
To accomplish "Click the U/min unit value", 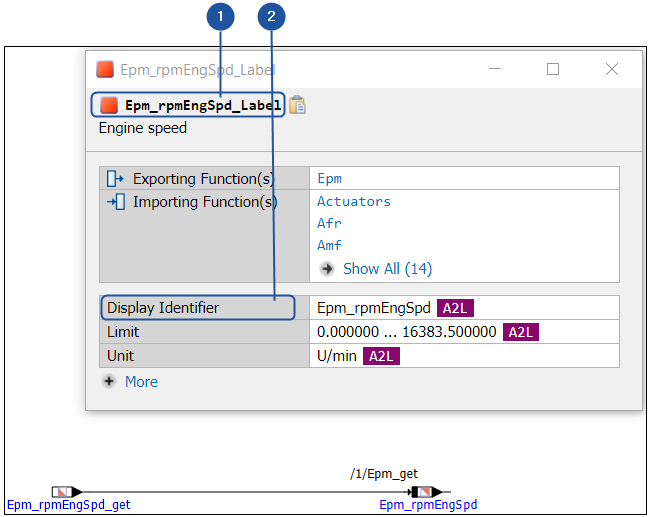I will [337, 356].
